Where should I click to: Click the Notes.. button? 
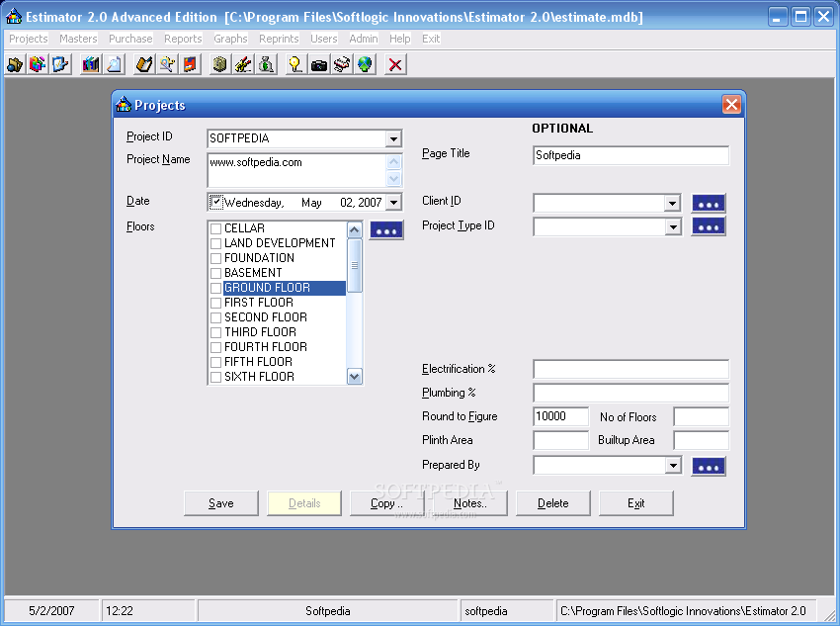[469, 503]
